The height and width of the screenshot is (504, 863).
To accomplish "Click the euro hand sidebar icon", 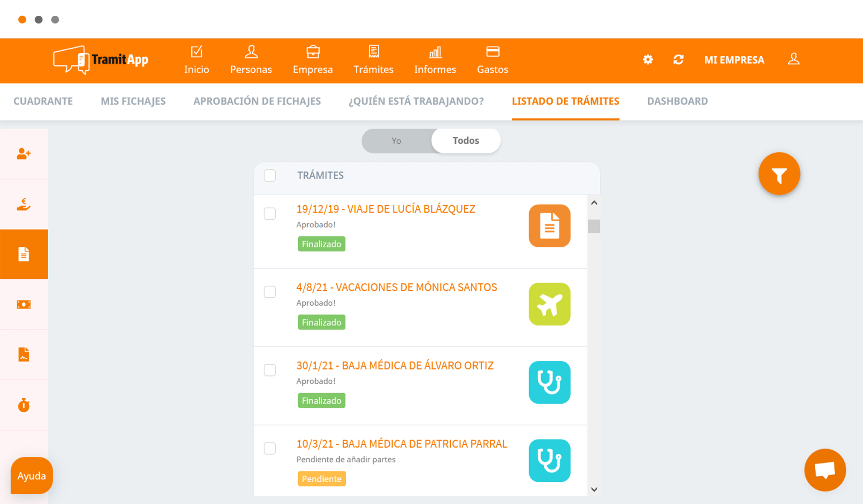I will (24, 204).
